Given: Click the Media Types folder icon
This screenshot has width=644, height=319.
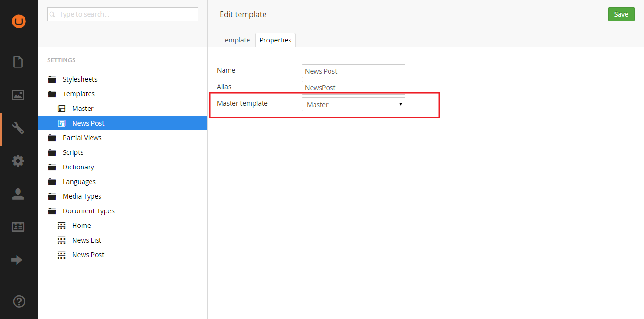Looking at the screenshot, I should [x=52, y=196].
